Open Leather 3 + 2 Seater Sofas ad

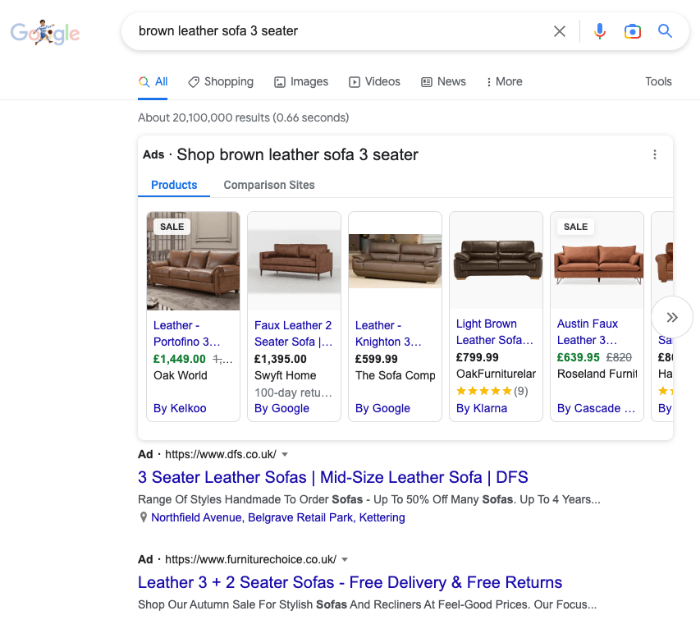[350, 582]
